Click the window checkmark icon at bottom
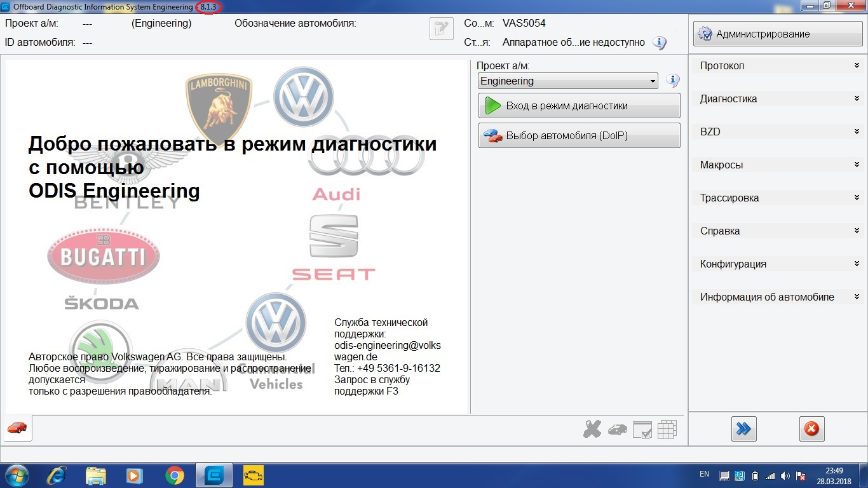 [x=642, y=430]
